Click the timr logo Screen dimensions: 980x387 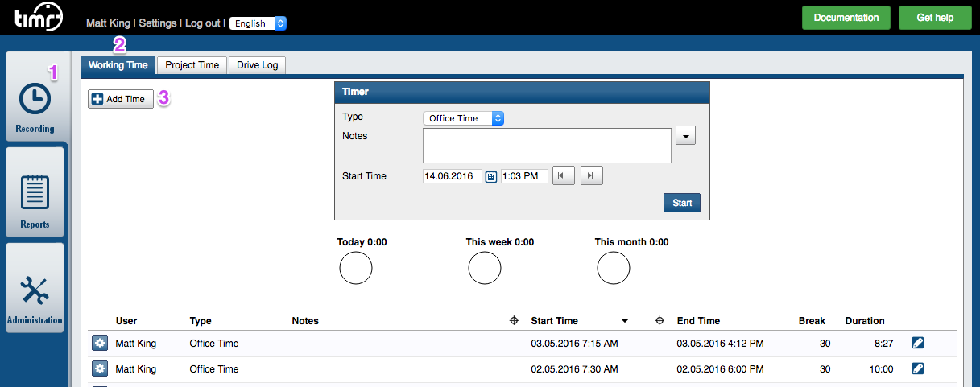click(38, 18)
